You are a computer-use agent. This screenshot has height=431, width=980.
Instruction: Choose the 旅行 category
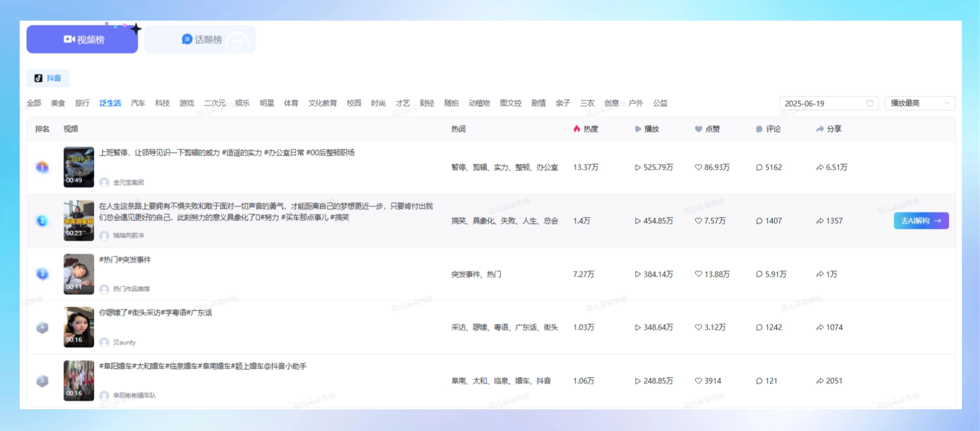tap(82, 103)
